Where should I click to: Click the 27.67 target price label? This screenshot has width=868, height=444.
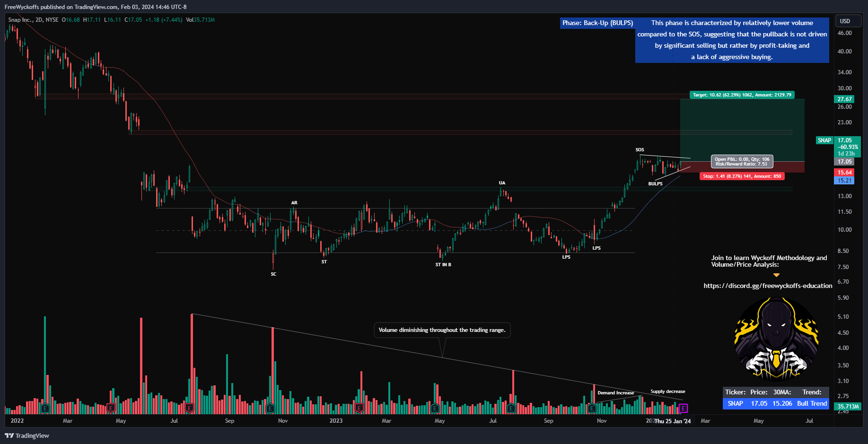pos(845,99)
